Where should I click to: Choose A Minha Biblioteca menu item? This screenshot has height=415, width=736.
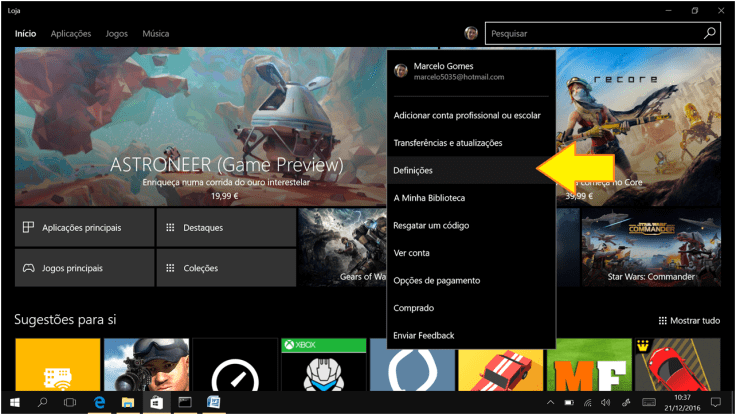coord(429,198)
